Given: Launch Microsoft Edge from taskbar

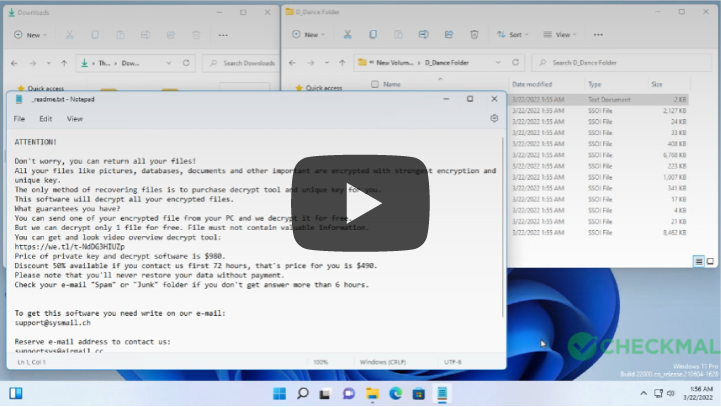Looking at the screenshot, I should (395, 392).
